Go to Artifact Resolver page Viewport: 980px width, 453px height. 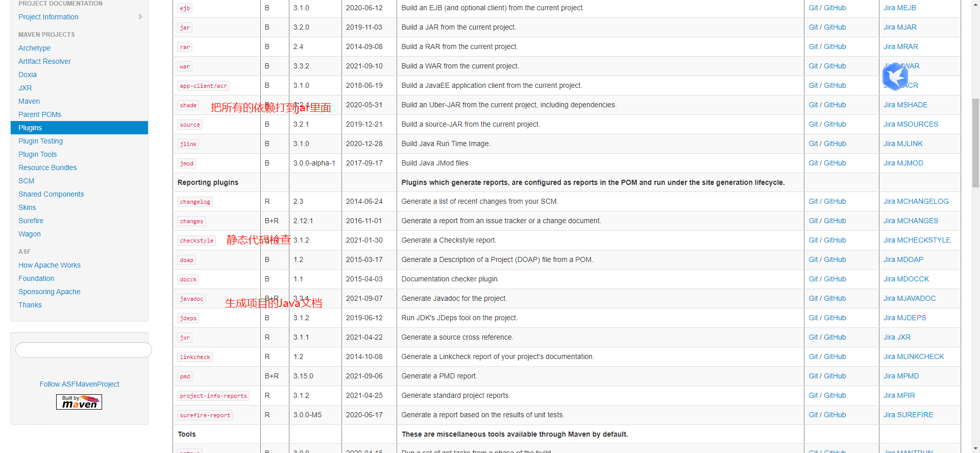click(45, 61)
